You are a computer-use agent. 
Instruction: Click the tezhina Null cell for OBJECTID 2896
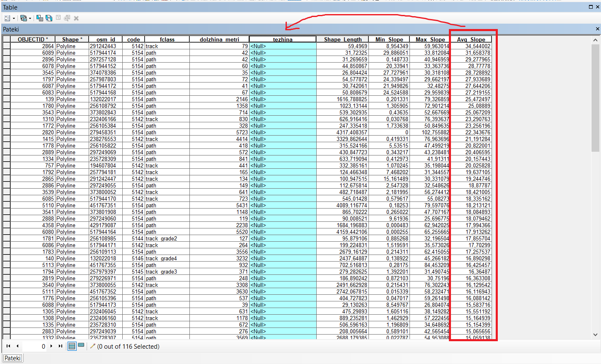[x=283, y=59]
